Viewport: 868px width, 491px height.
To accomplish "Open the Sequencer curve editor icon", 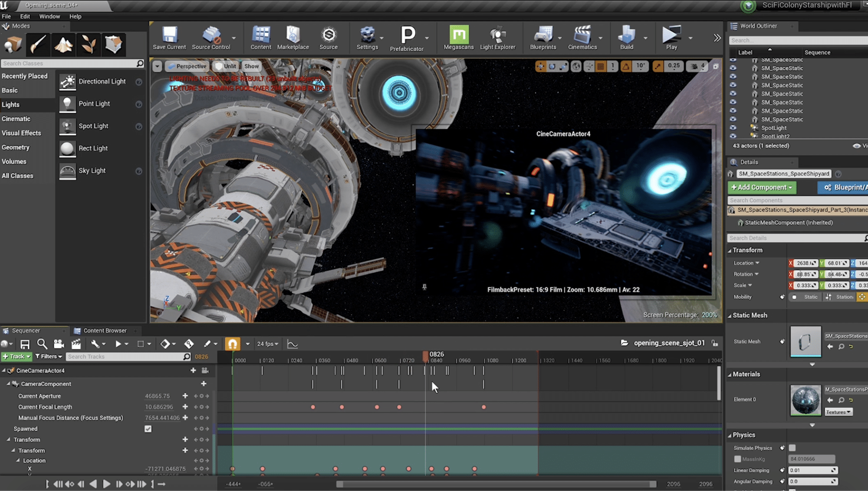I will click(x=293, y=344).
